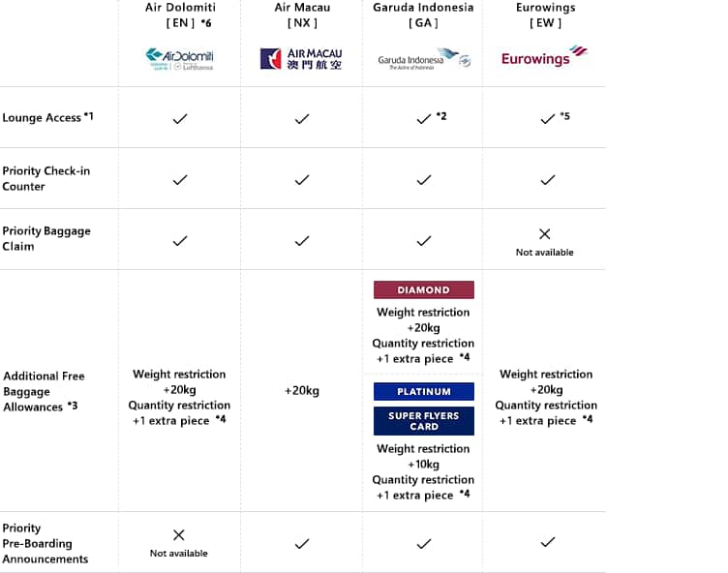Click Air Macau Priority Check-in checkmark
Viewport: 728px width, 573px height.
[x=301, y=179]
